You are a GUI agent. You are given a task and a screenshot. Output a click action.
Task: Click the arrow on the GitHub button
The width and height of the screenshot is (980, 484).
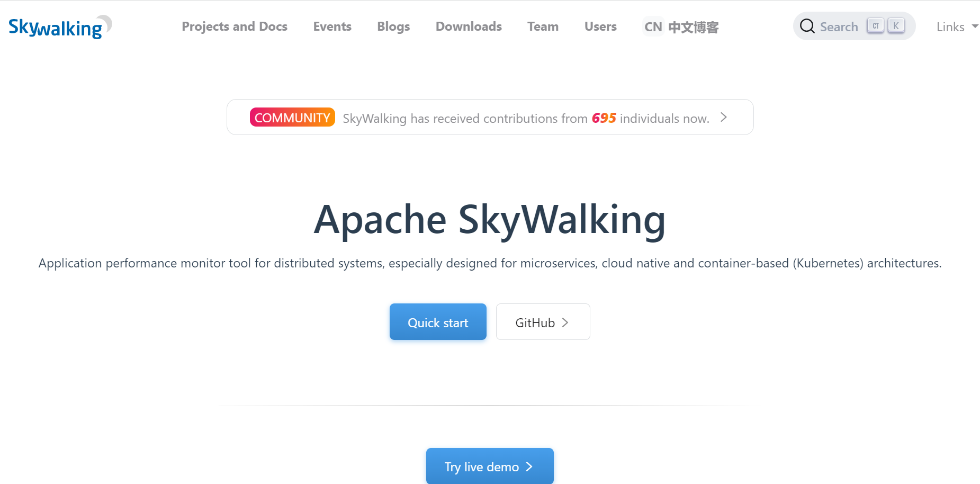coord(565,322)
